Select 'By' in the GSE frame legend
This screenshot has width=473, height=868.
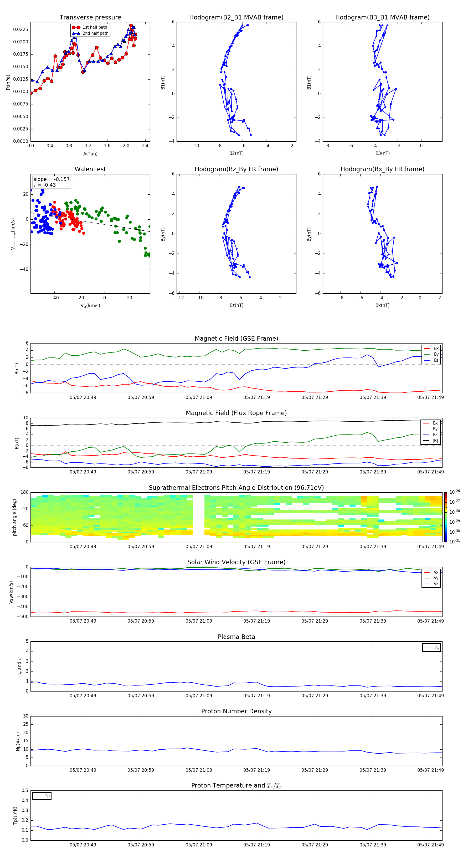[431, 354]
